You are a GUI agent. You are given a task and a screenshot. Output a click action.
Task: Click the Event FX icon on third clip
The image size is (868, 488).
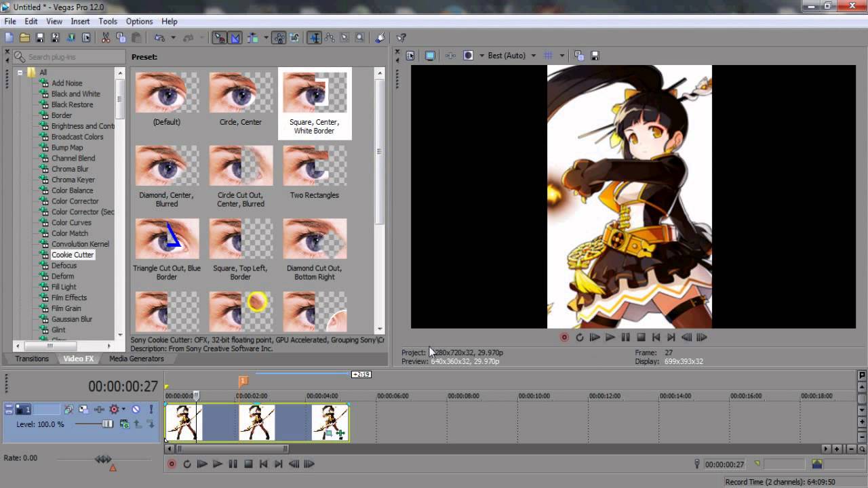point(340,434)
